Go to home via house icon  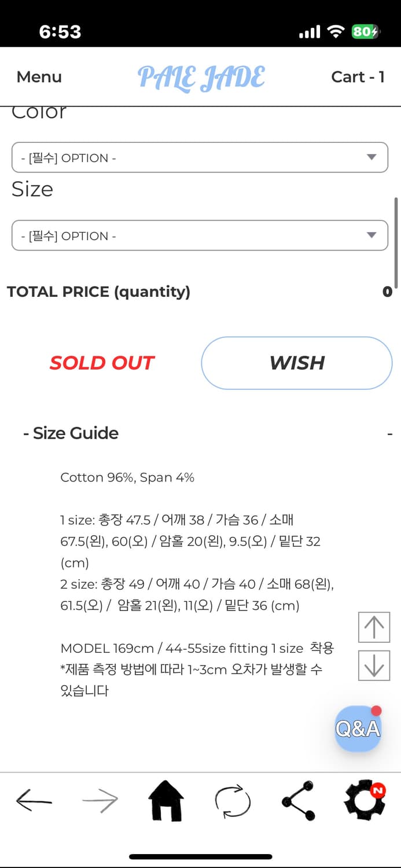click(166, 801)
